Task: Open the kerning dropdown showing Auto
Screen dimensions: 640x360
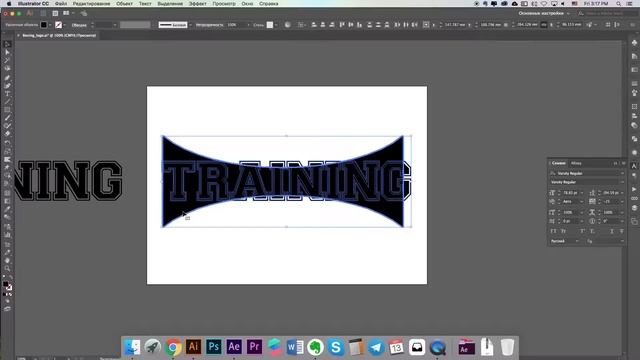Action: 582,202
